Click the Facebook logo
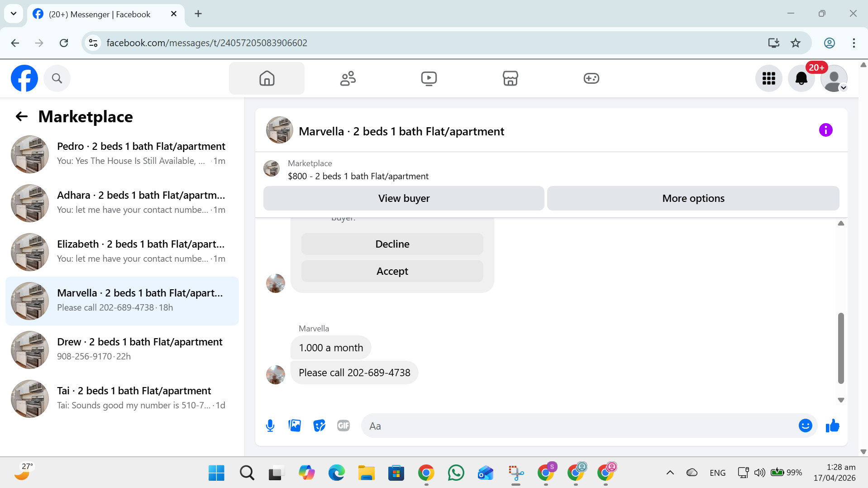Screen dimensions: 868x488 pos(24,78)
